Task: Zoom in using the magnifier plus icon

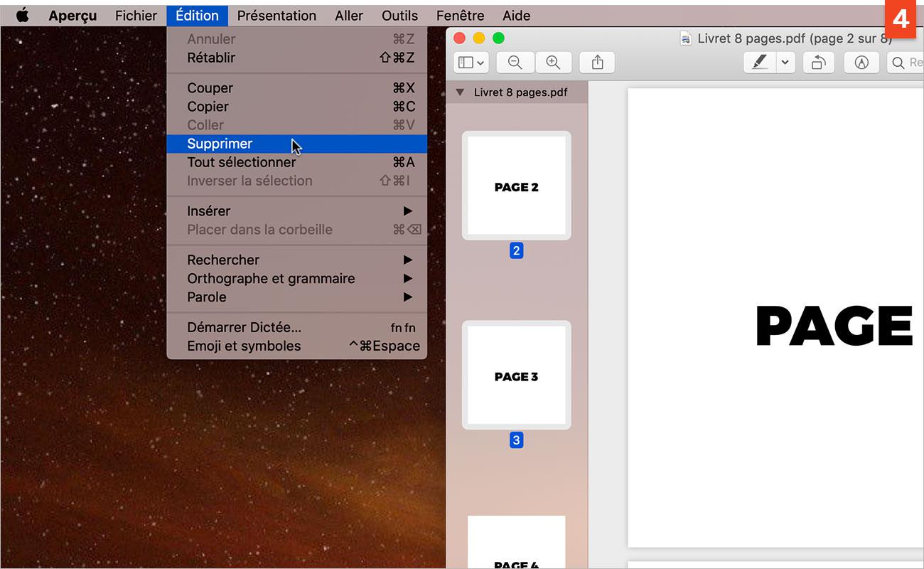Action: [554, 63]
